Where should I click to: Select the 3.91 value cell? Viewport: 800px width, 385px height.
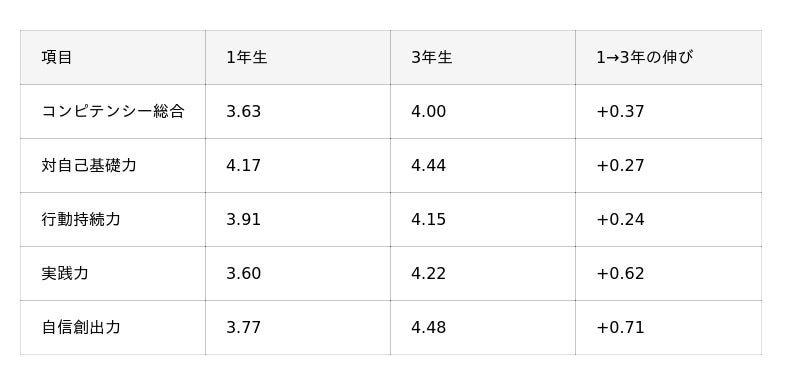pos(298,219)
